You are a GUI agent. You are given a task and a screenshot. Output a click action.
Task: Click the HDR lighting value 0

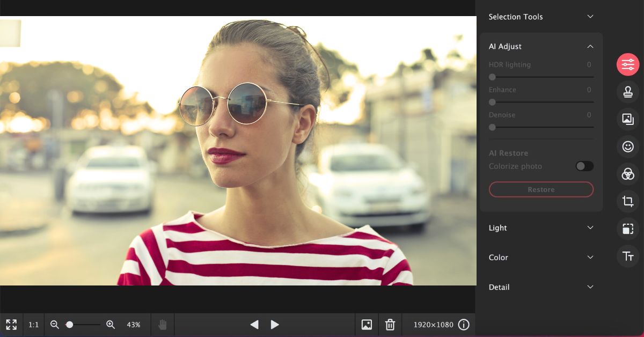589,64
